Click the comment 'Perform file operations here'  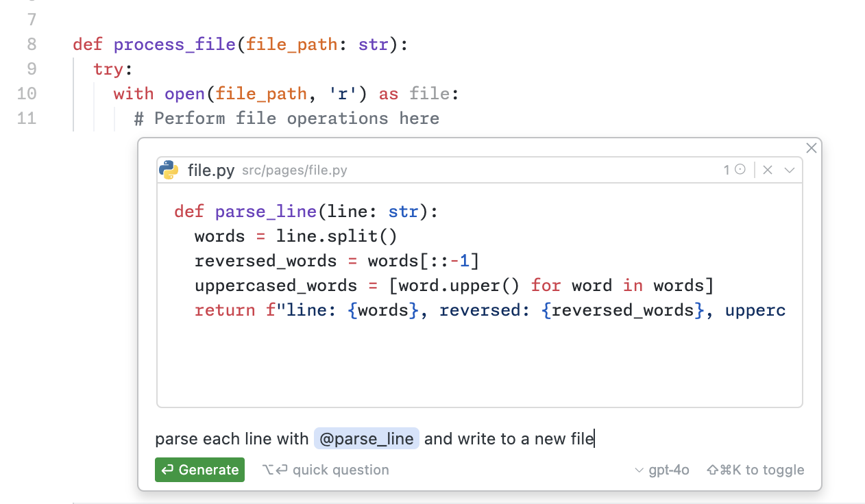tap(287, 118)
